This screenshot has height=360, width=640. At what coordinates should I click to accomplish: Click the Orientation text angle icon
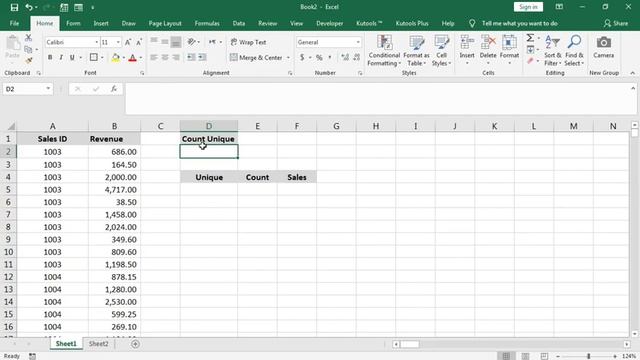[191, 42]
